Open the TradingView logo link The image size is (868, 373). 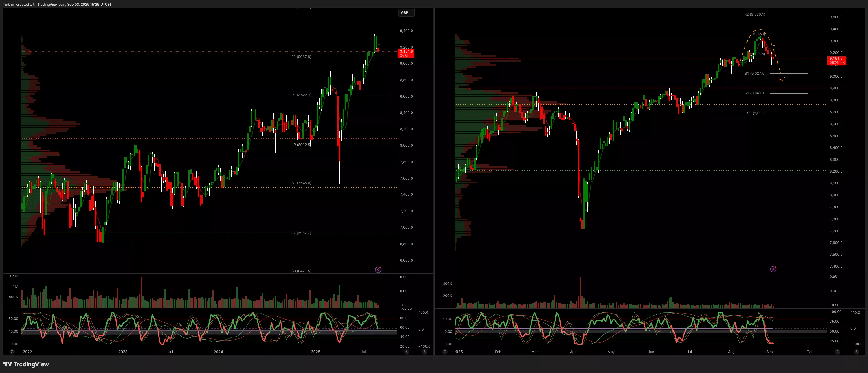pyautogui.click(x=26, y=364)
